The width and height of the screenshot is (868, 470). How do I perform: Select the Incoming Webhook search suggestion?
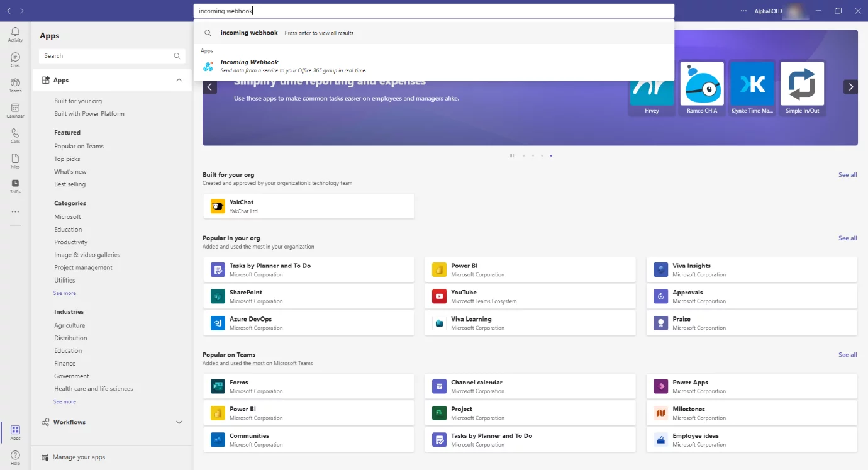click(434, 66)
